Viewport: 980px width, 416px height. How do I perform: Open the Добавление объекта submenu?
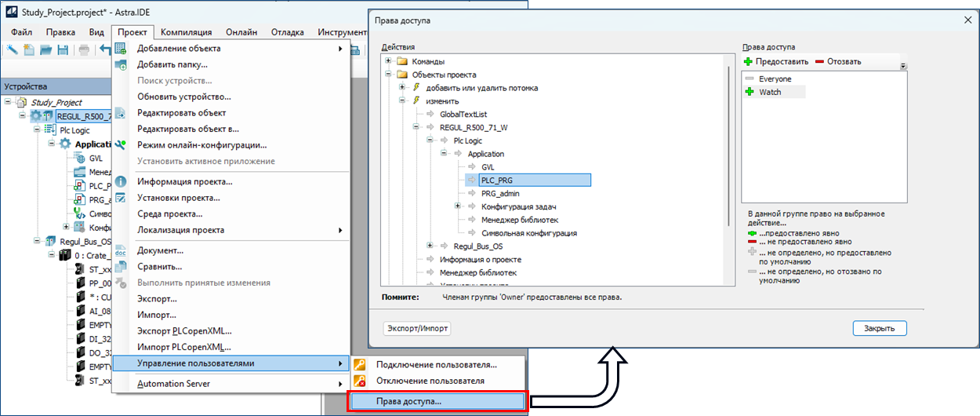coord(230,49)
